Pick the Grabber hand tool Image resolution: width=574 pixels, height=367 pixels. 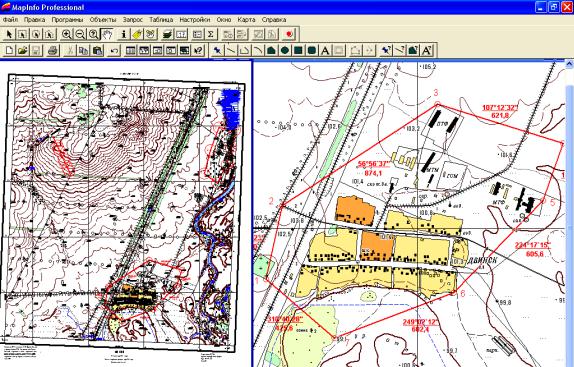coord(107,34)
